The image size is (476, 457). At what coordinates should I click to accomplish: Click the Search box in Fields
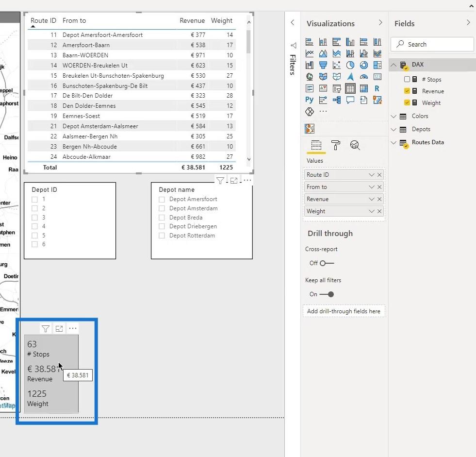[x=432, y=44]
